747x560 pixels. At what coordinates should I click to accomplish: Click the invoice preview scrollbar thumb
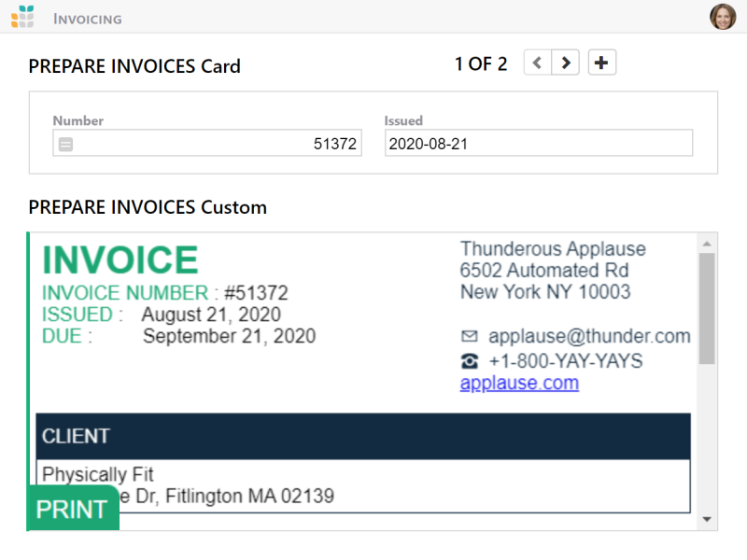[707, 308]
